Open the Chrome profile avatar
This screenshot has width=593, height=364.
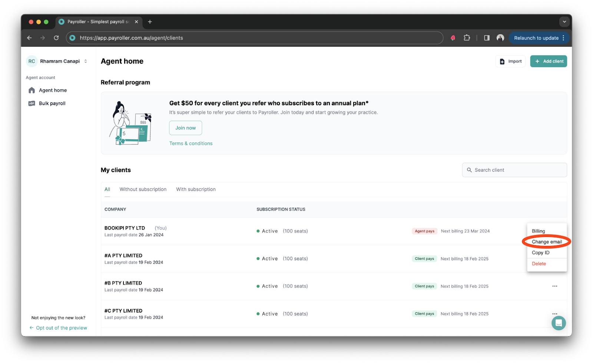point(500,38)
